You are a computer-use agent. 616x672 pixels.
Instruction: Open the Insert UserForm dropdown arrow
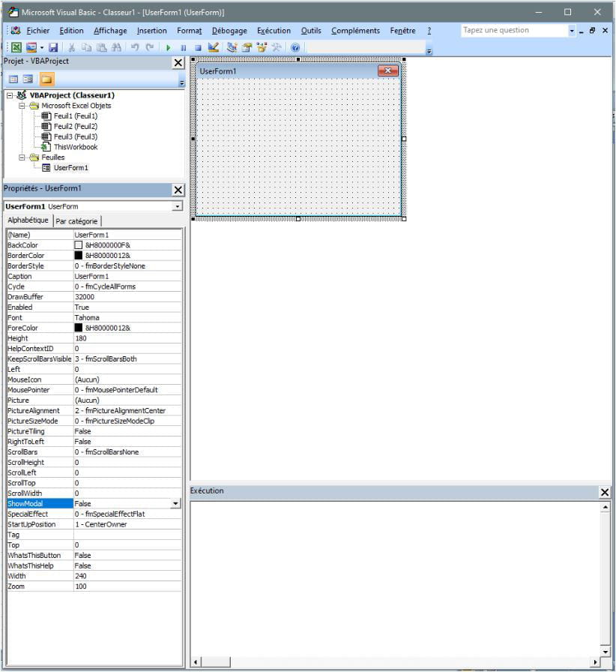pos(42,47)
